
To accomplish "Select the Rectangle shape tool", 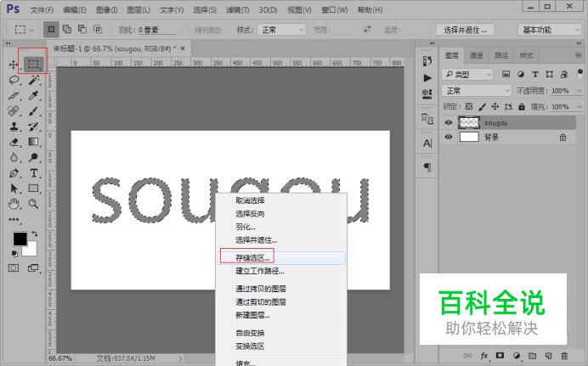I will (x=34, y=188).
